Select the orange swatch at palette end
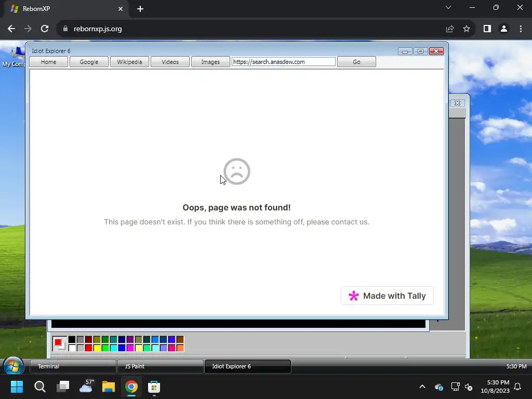The height and width of the screenshot is (399, 532). point(180,348)
